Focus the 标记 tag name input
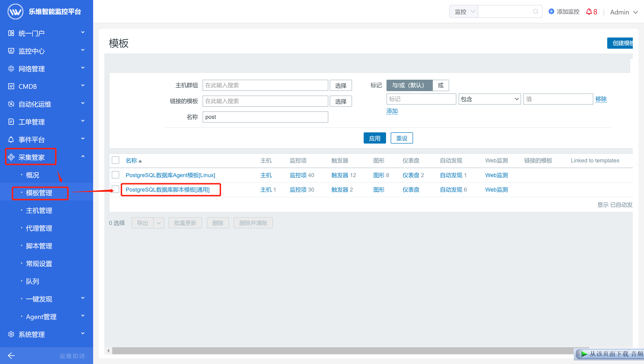The height and width of the screenshot is (364, 644). (421, 99)
